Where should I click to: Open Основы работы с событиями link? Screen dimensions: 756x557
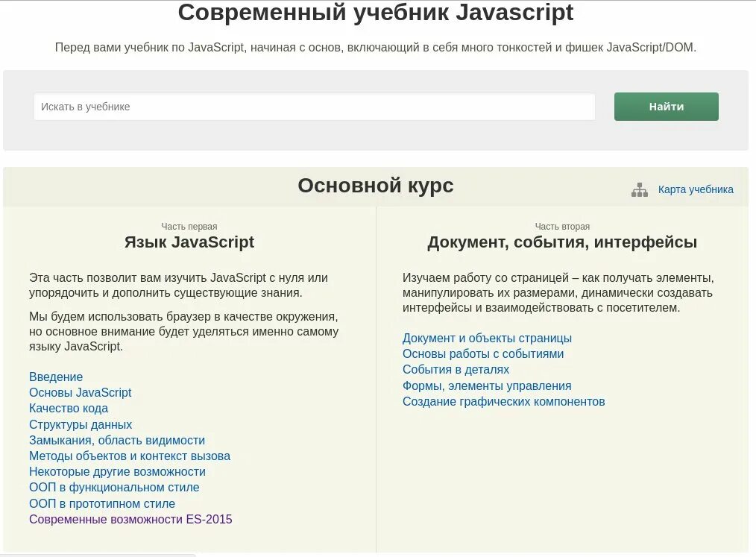[x=483, y=354]
